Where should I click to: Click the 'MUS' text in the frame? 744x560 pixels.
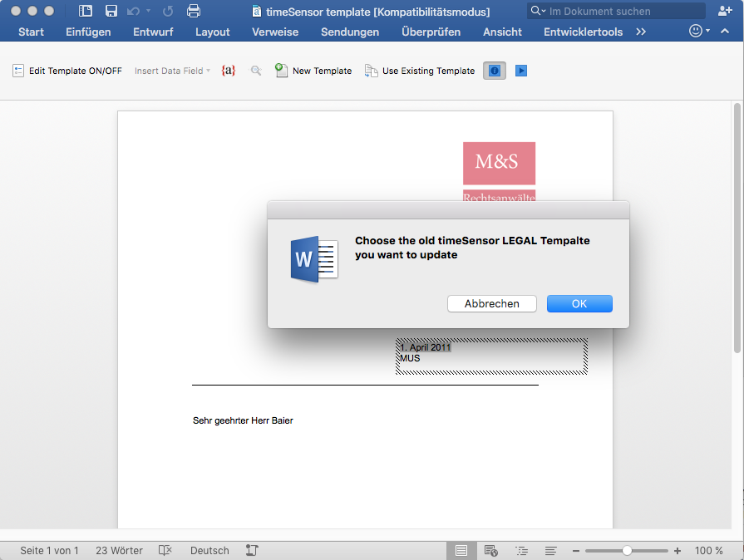point(410,358)
